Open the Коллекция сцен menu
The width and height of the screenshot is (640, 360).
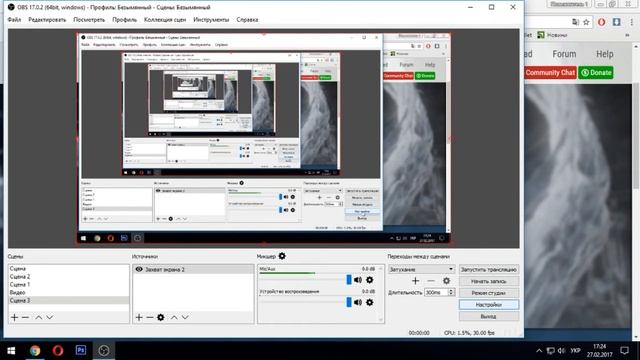click(165, 20)
